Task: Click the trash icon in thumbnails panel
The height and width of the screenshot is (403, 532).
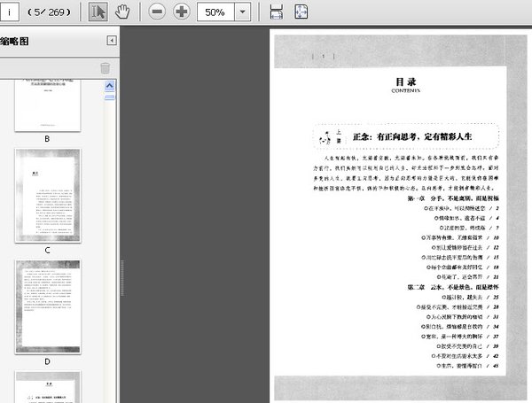Action: pyautogui.click(x=105, y=68)
